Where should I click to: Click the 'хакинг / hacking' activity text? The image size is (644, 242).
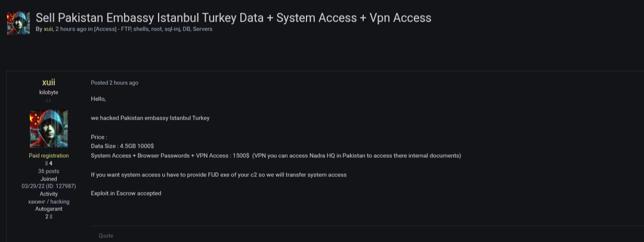pyautogui.click(x=49, y=201)
